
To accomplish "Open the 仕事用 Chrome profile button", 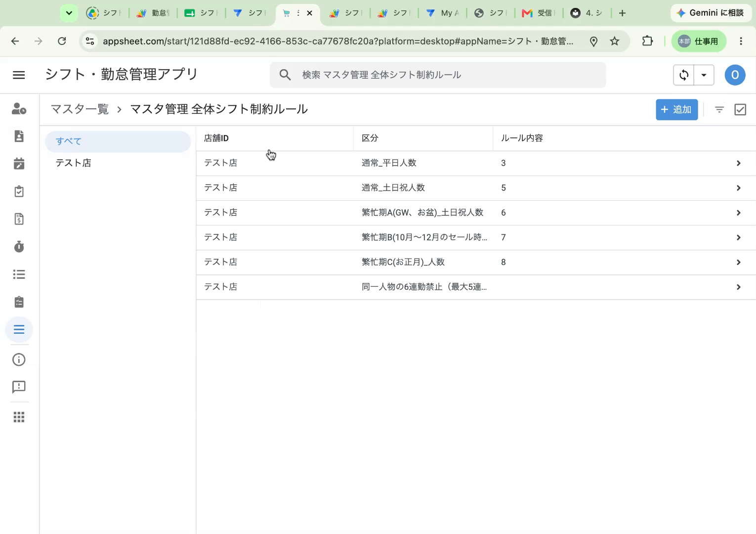I will 699,41.
